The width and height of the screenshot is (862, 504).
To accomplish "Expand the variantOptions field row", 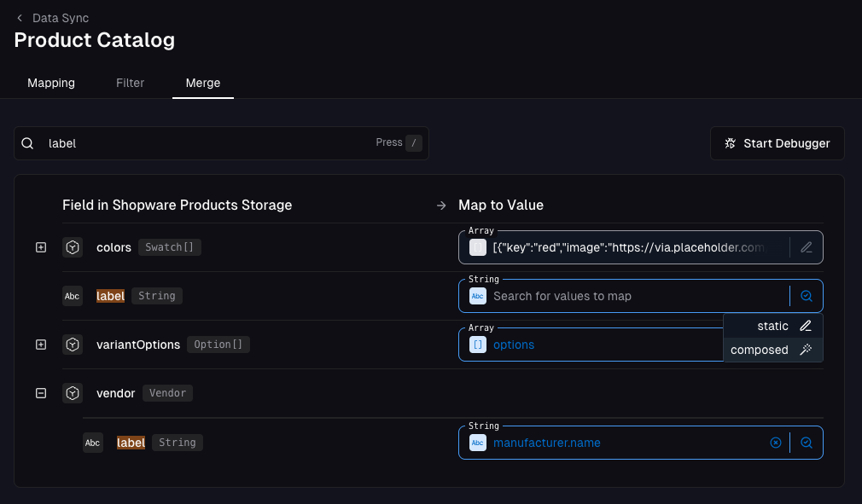I will pos(40,344).
